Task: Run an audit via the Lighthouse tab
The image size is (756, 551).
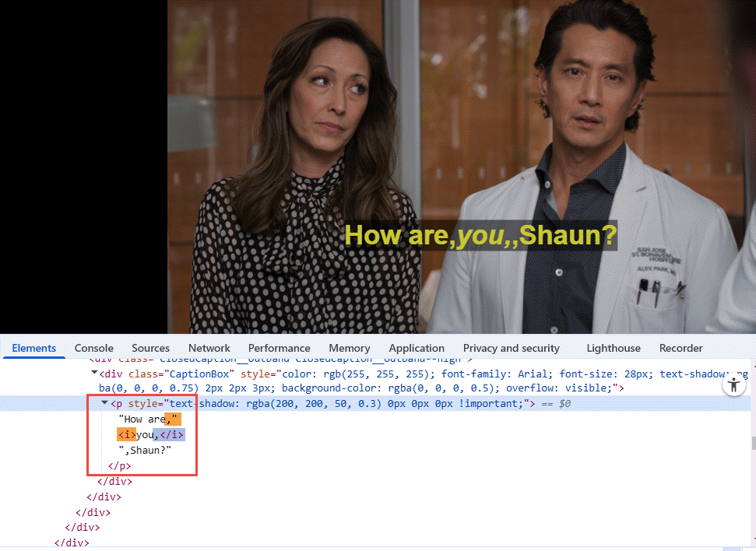Action: (x=614, y=348)
